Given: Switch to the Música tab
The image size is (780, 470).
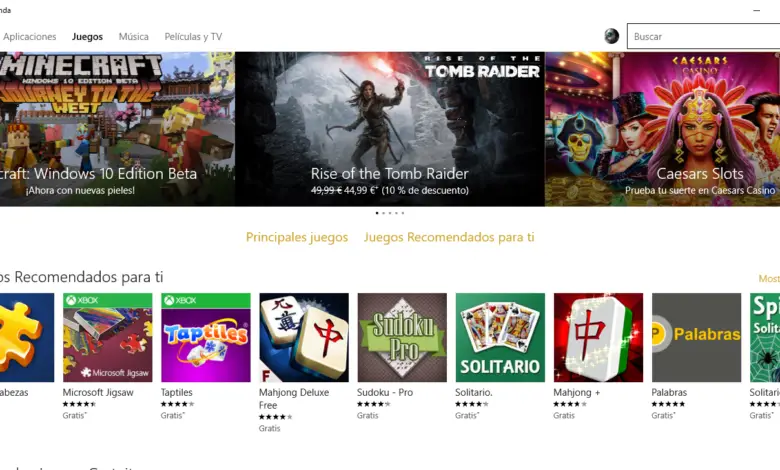Looking at the screenshot, I should click(x=133, y=36).
